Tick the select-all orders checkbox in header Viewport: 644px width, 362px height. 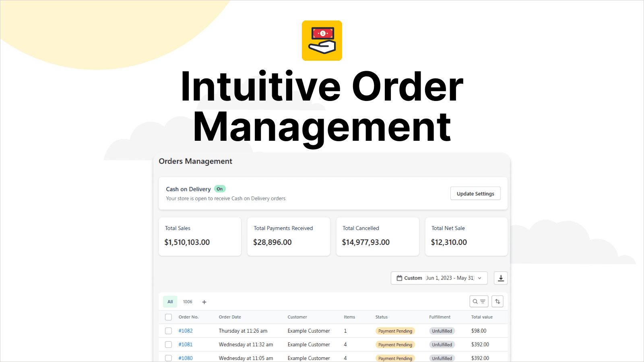(168, 317)
